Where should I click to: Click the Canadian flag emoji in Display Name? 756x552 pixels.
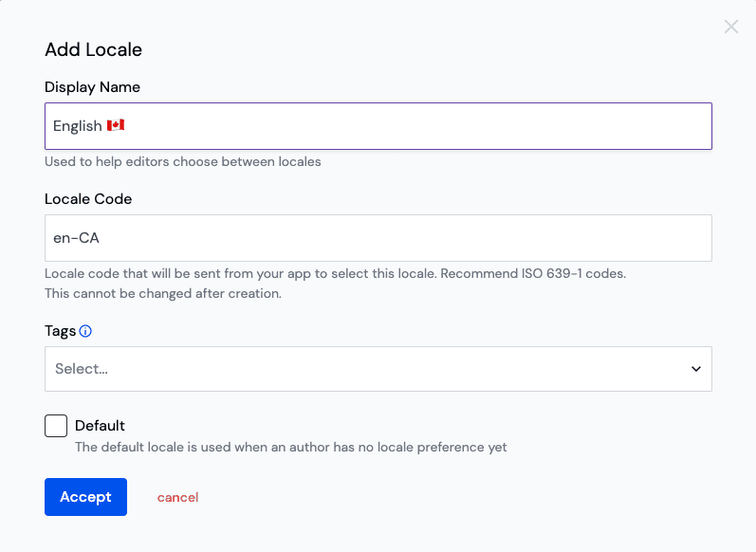coord(116,126)
